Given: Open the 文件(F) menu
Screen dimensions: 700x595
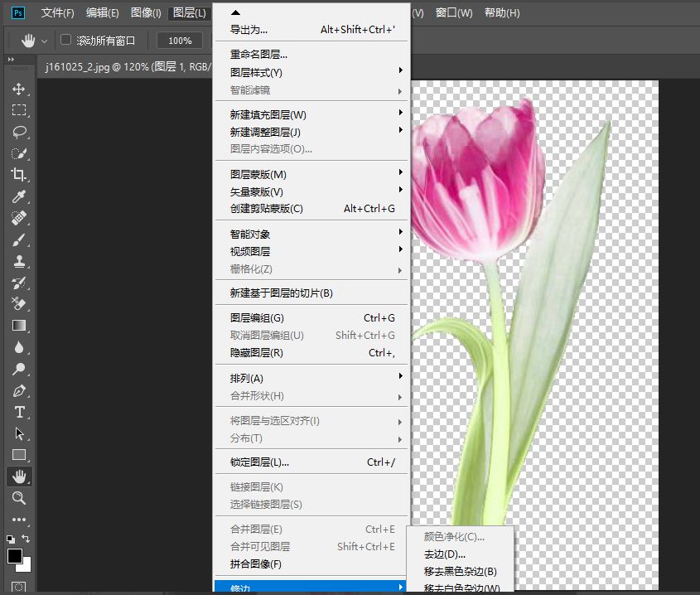Looking at the screenshot, I should (x=56, y=12).
